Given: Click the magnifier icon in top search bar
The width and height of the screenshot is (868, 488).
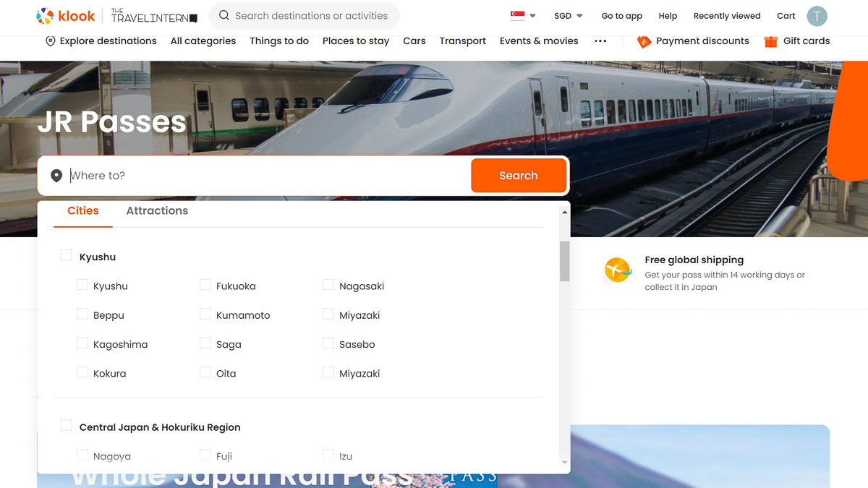Looking at the screenshot, I should (x=224, y=16).
